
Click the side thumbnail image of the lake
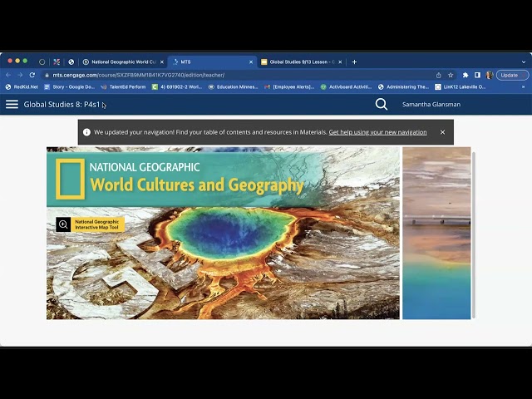pos(436,233)
